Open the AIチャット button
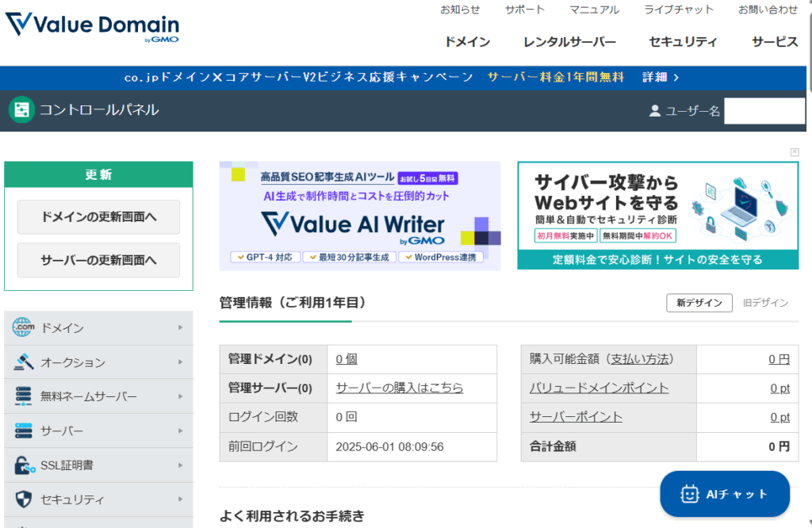 click(725, 494)
